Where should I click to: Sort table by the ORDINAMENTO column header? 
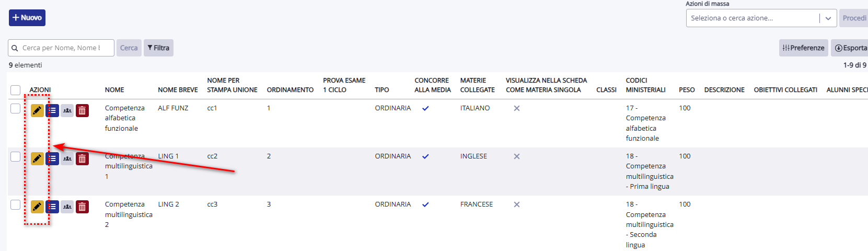click(290, 90)
